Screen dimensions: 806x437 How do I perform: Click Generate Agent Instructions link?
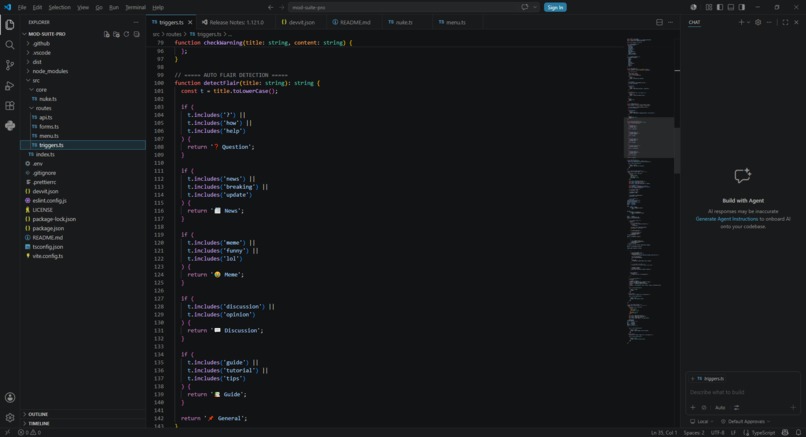726,219
